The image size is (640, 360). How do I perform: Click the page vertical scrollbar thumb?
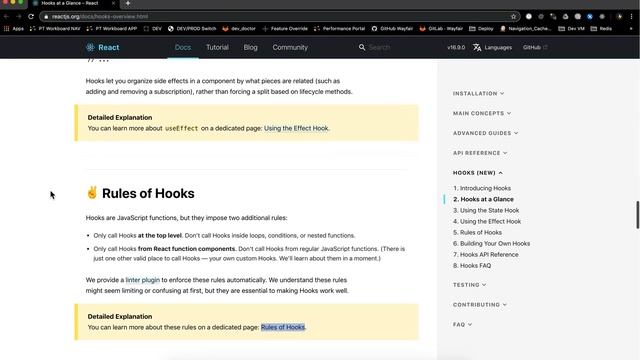pyautogui.click(x=638, y=215)
